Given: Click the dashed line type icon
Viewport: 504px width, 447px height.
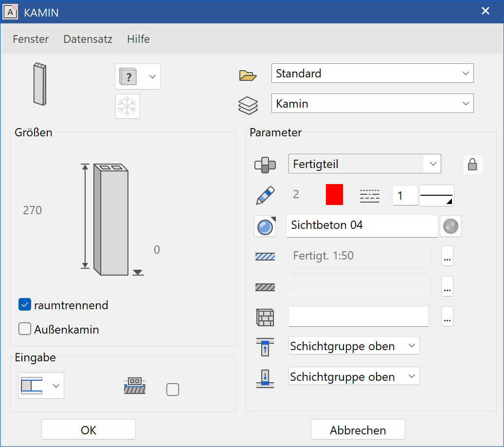Looking at the screenshot, I should 369,196.
